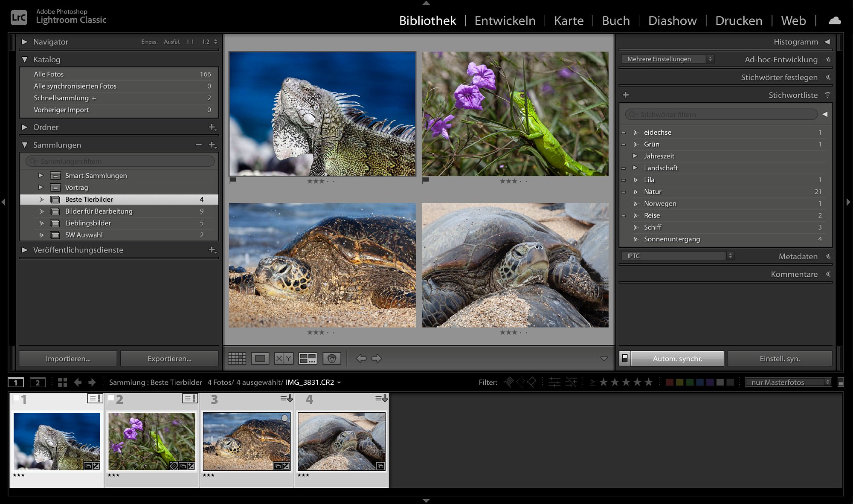Open the nur Masterfotos filter dropdown
This screenshot has height=504, width=853.
pos(788,382)
